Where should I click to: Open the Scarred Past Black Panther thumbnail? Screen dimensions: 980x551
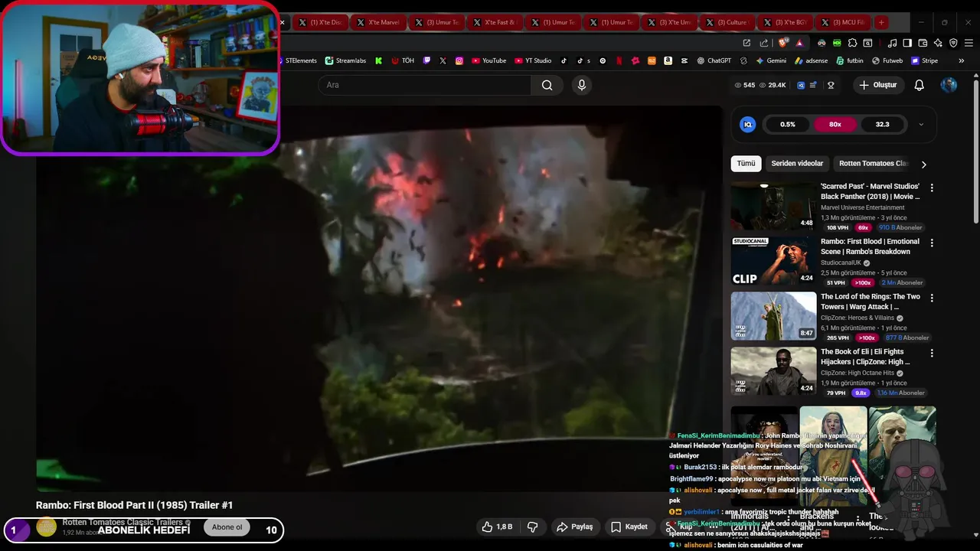(773, 206)
